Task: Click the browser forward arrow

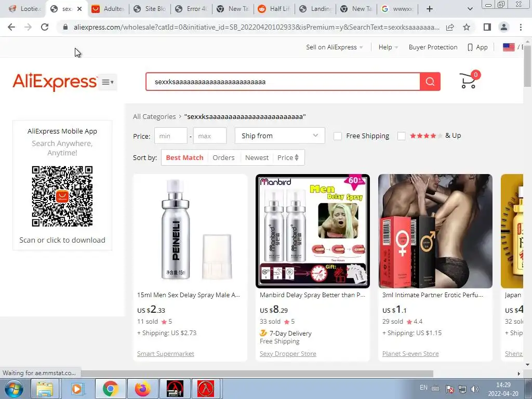Action: 28,27
